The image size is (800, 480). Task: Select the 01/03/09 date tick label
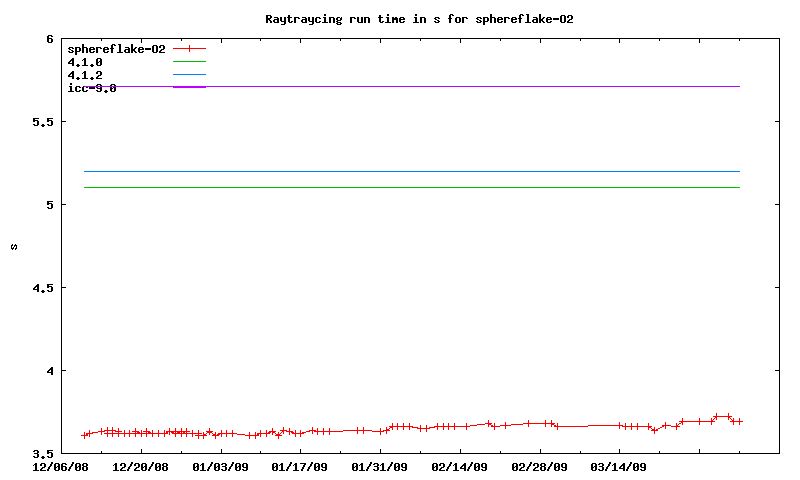point(220,466)
